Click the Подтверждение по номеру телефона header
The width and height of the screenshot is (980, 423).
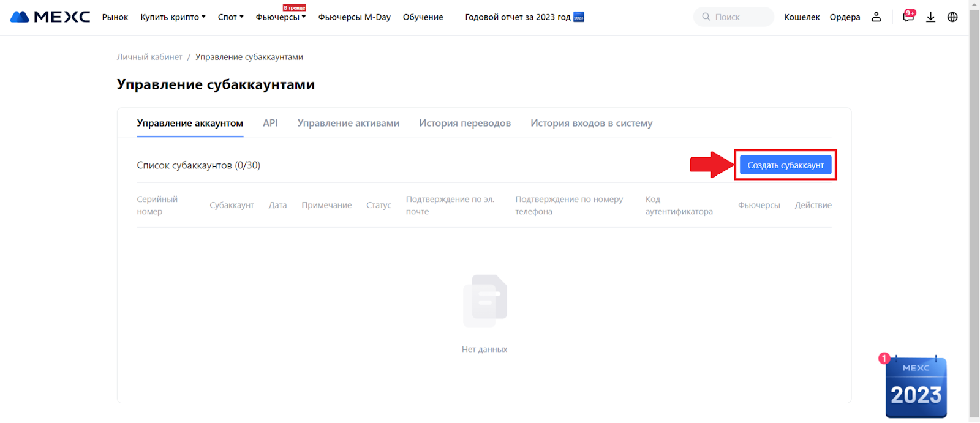569,205
